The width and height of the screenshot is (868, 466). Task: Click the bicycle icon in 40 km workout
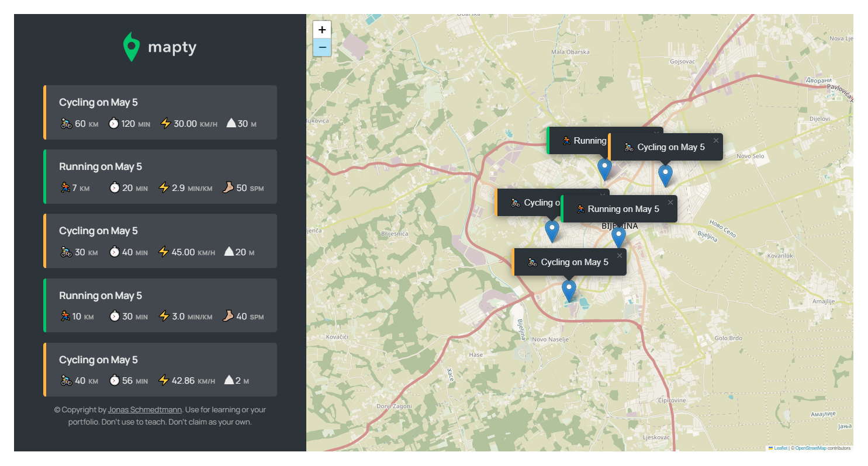[x=66, y=381]
